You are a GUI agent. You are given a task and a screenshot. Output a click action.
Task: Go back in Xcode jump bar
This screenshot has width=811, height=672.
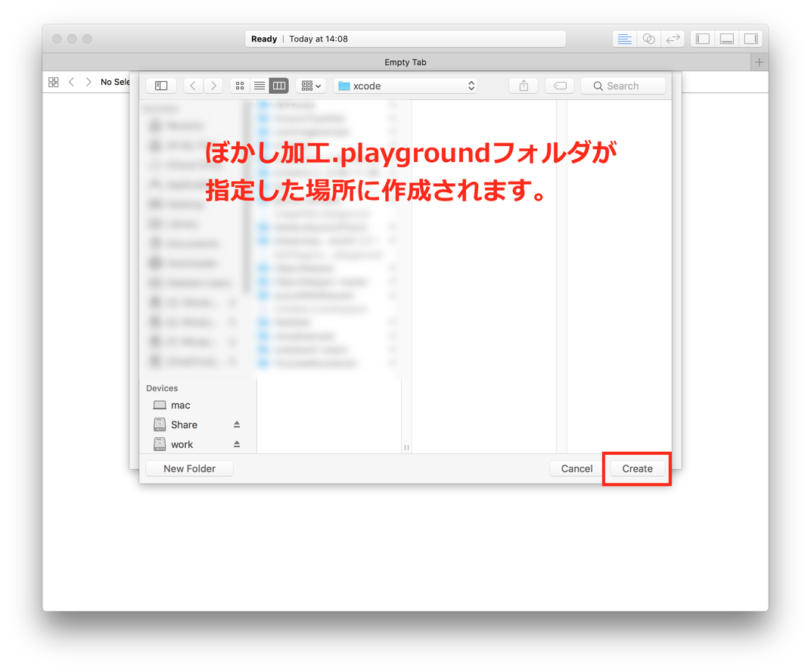71,82
